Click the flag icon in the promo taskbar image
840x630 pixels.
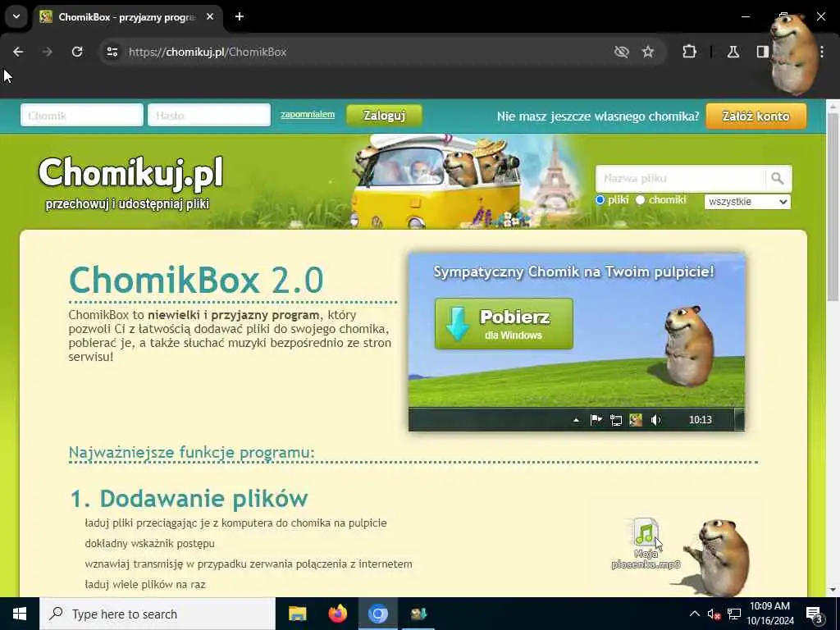tap(596, 419)
